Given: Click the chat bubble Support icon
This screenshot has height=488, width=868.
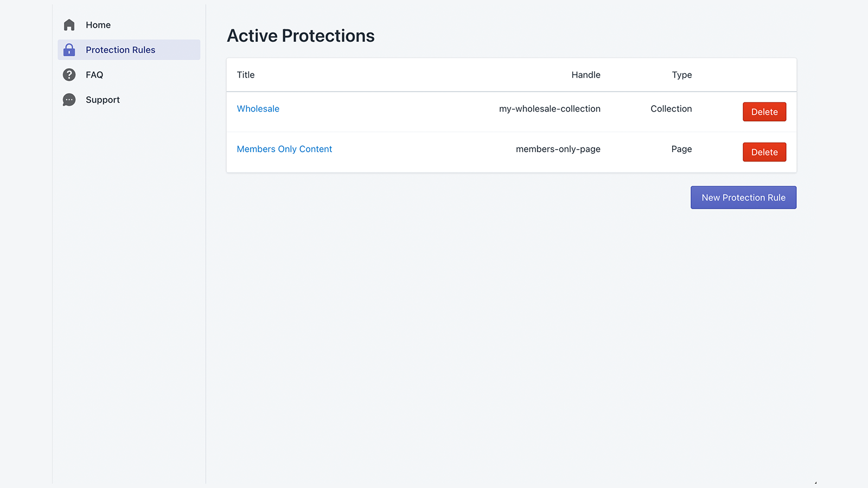Looking at the screenshot, I should [x=69, y=99].
